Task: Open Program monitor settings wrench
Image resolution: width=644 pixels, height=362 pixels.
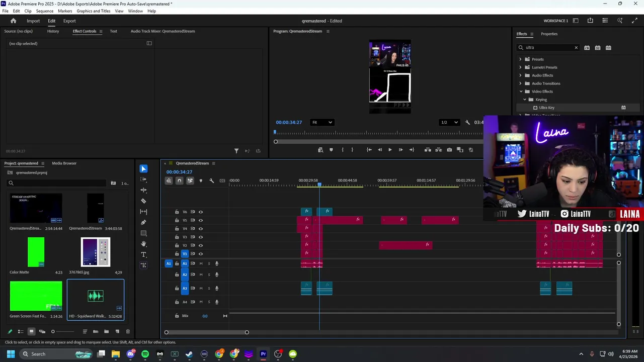Action: 467,122
